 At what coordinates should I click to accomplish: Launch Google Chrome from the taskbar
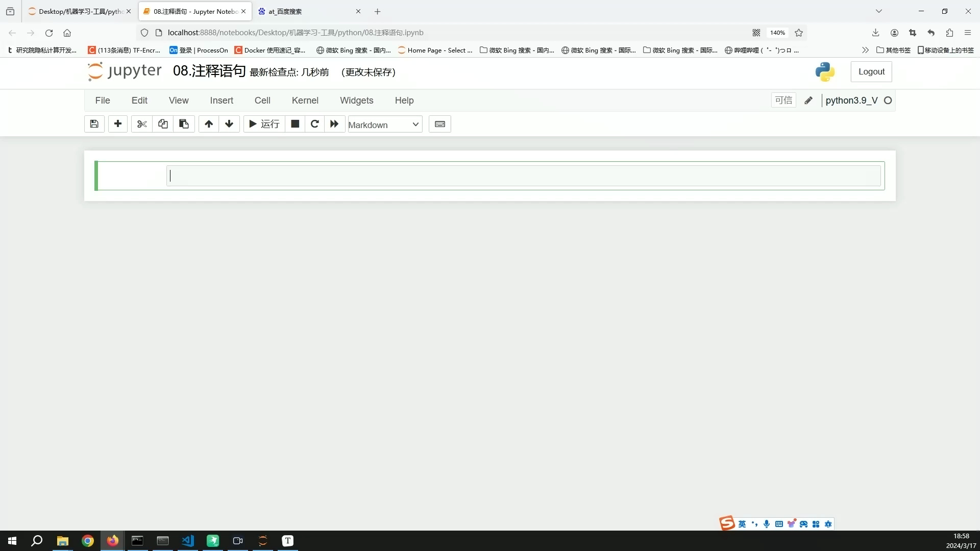(x=88, y=541)
